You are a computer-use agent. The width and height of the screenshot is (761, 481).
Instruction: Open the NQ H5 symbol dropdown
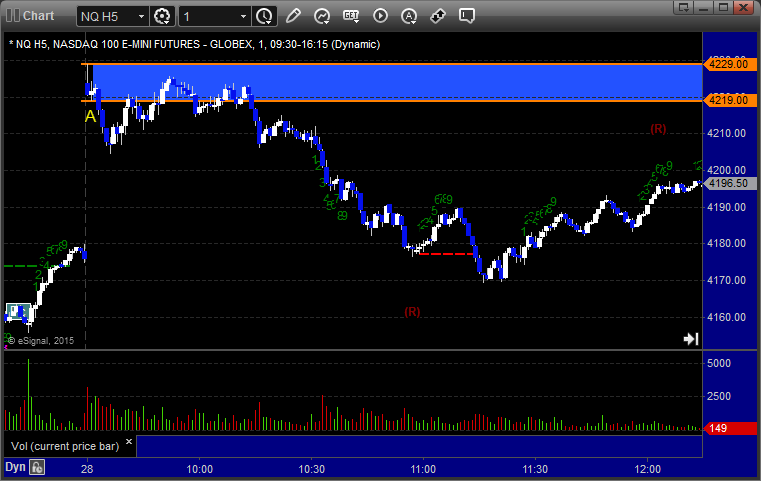click(141, 17)
